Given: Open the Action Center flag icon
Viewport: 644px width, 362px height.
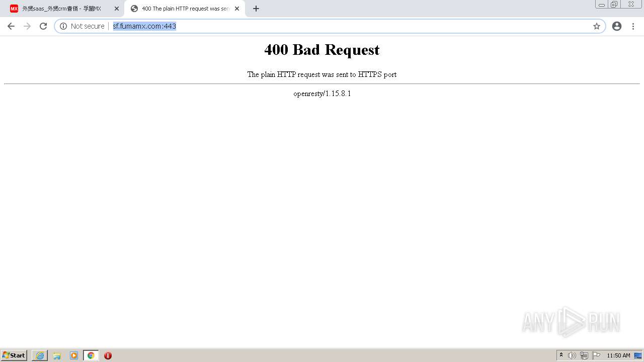Looking at the screenshot, I should coord(596,355).
